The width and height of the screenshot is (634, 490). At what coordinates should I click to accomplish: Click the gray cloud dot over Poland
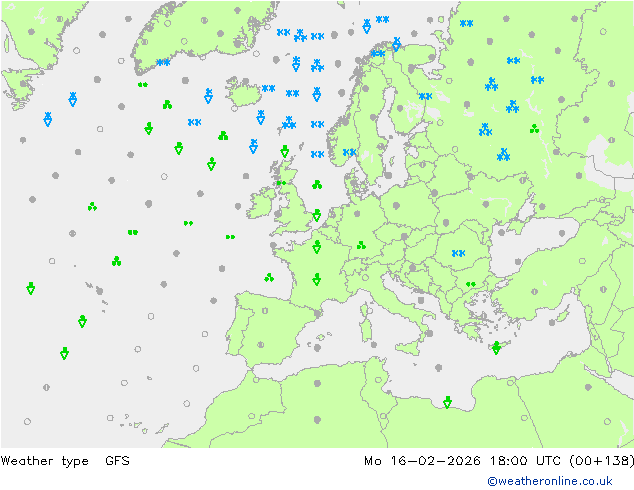point(396,206)
